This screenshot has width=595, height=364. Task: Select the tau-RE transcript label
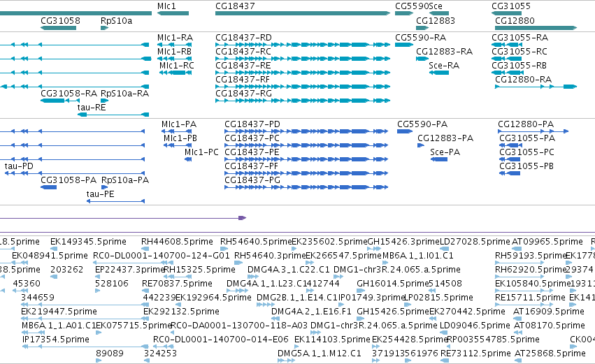pos(92,108)
